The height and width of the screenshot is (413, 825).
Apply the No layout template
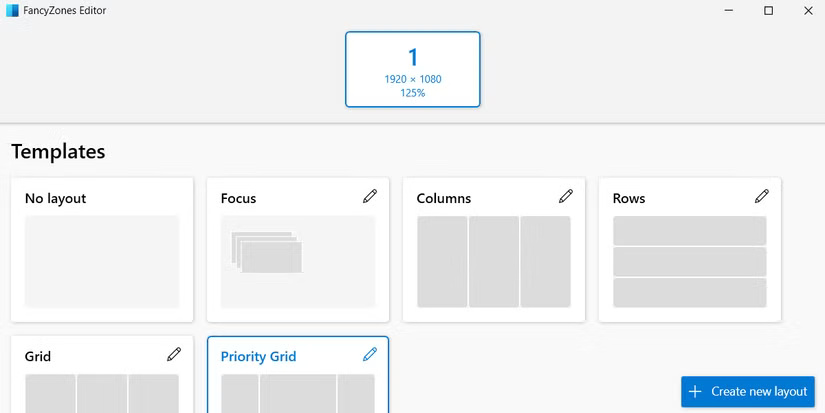[102, 261]
